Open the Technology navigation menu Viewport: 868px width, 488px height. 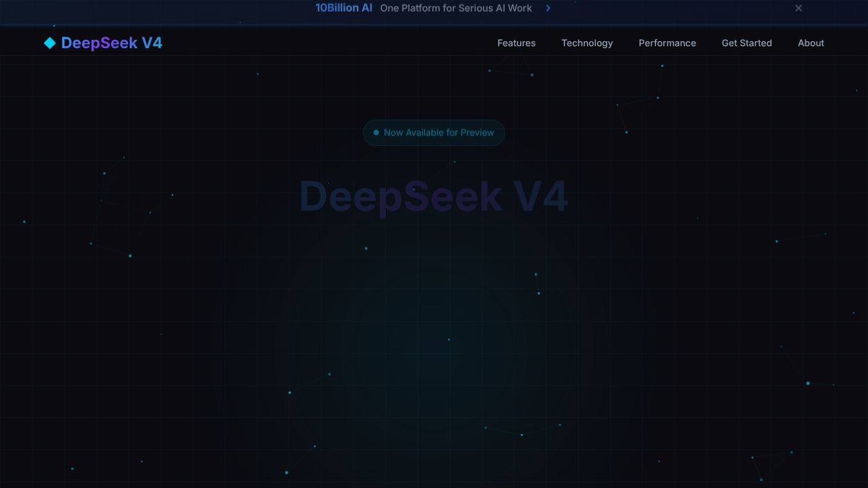[587, 43]
